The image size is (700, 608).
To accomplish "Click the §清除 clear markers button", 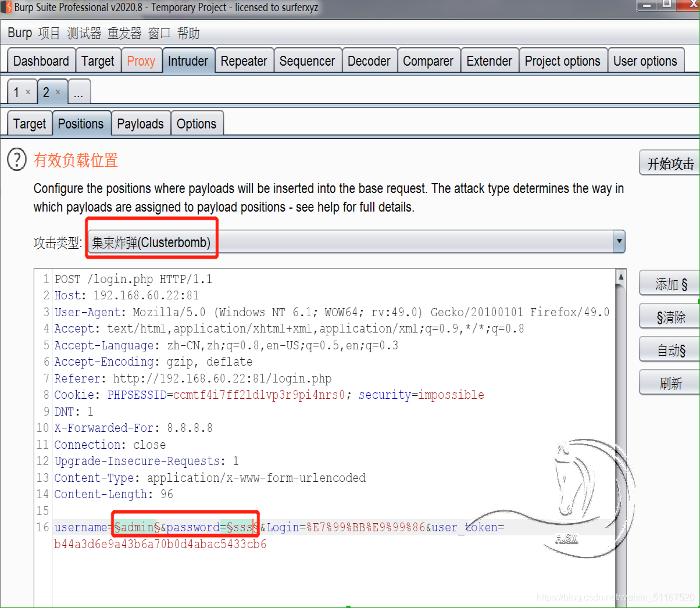I will [x=670, y=317].
